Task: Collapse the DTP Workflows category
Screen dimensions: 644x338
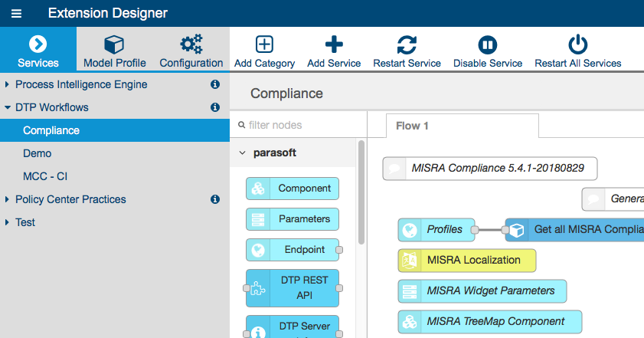Action: (7, 107)
